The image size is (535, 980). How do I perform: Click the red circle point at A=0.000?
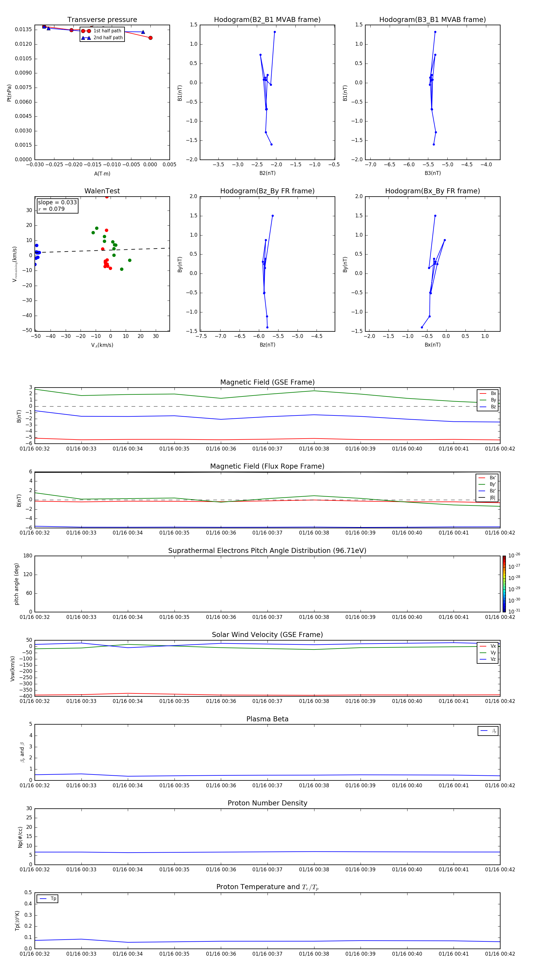(x=150, y=38)
